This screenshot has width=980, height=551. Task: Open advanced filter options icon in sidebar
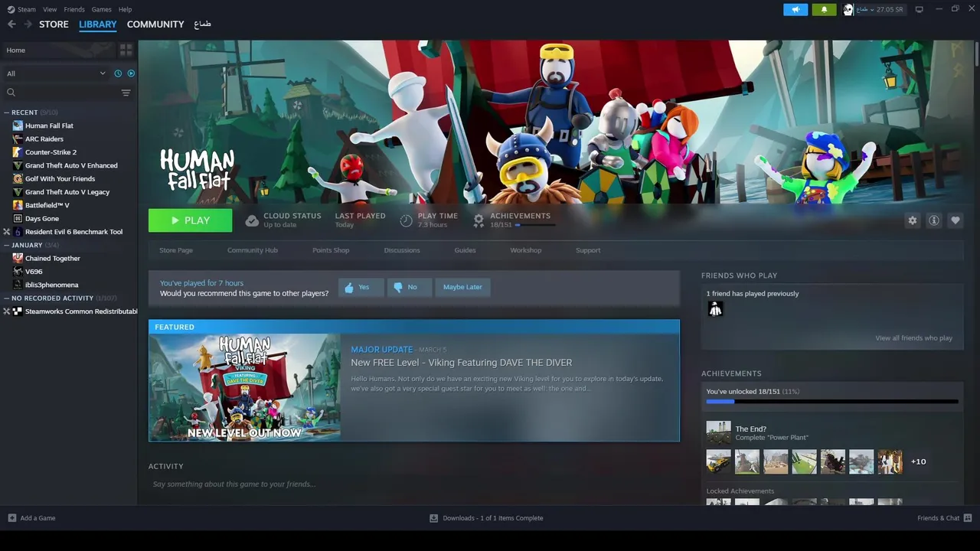coord(126,93)
